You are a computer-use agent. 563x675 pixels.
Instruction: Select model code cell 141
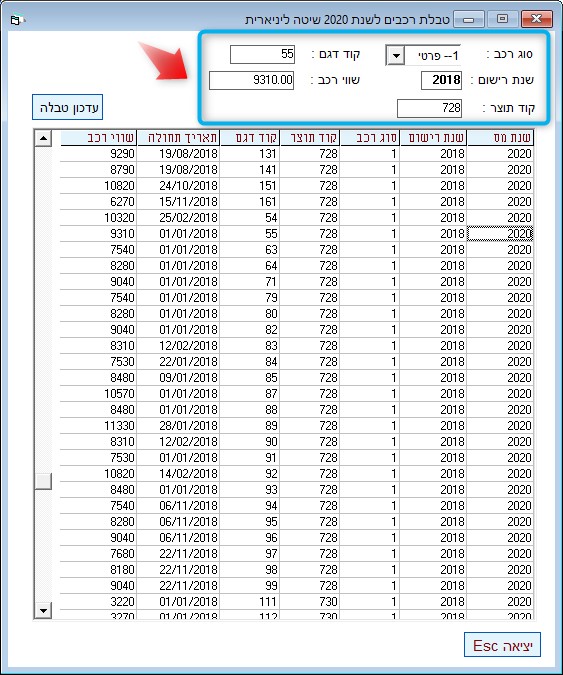[x=250, y=170]
